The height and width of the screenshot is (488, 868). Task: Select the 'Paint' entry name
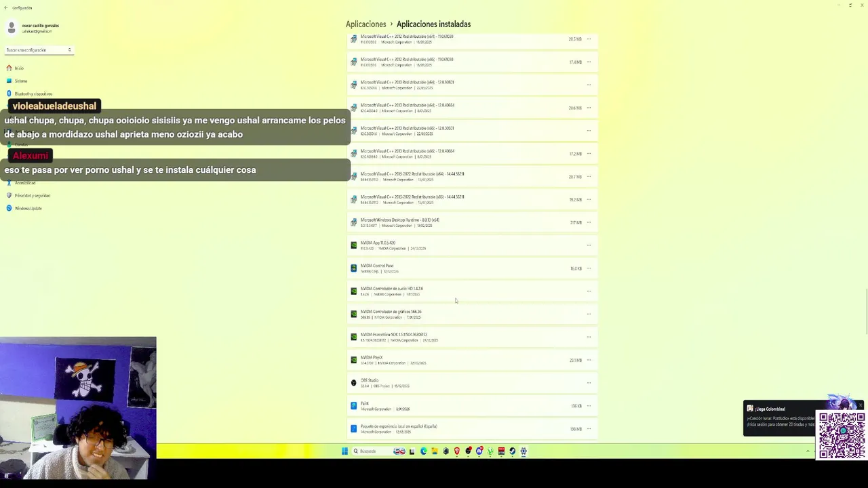tap(365, 403)
